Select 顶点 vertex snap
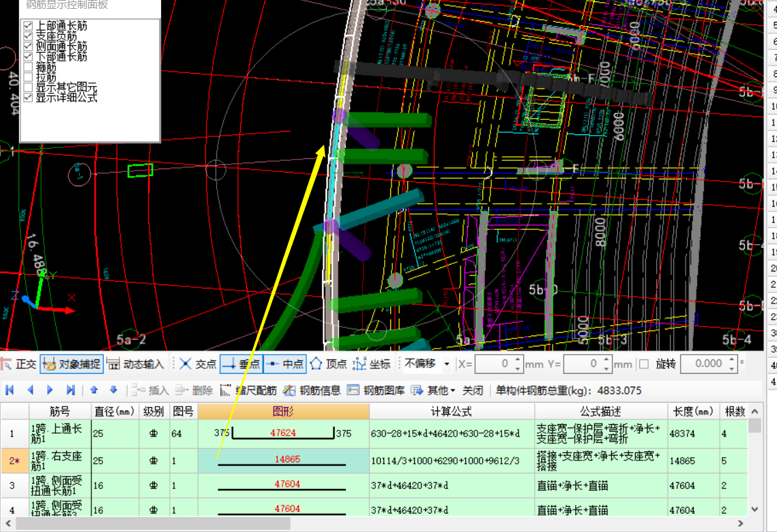The image size is (777, 532). point(329,364)
